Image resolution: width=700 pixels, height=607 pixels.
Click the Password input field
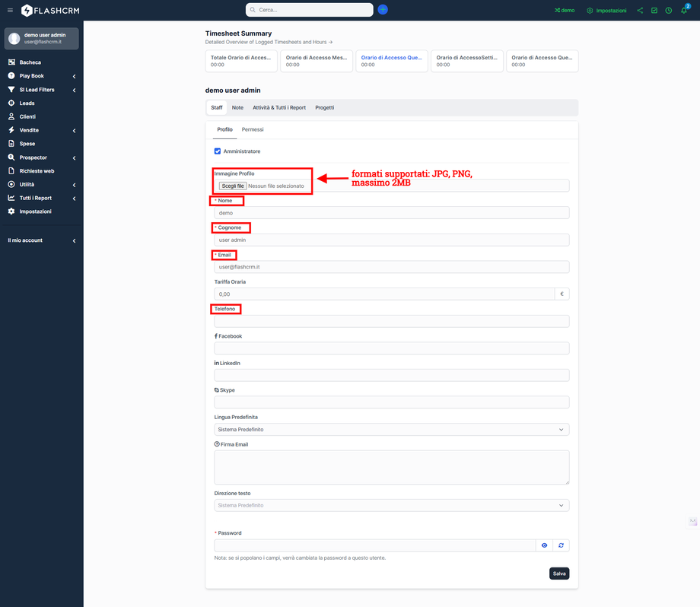point(374,545)
